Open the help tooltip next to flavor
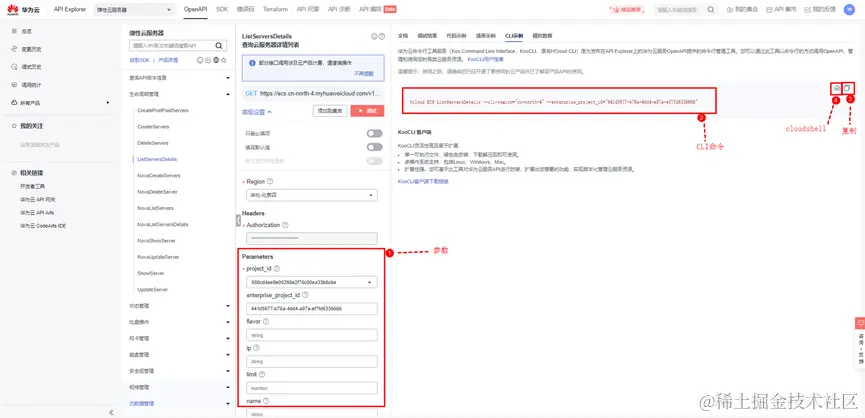Screen dimensions: 865x418 (x=266, y=321)
